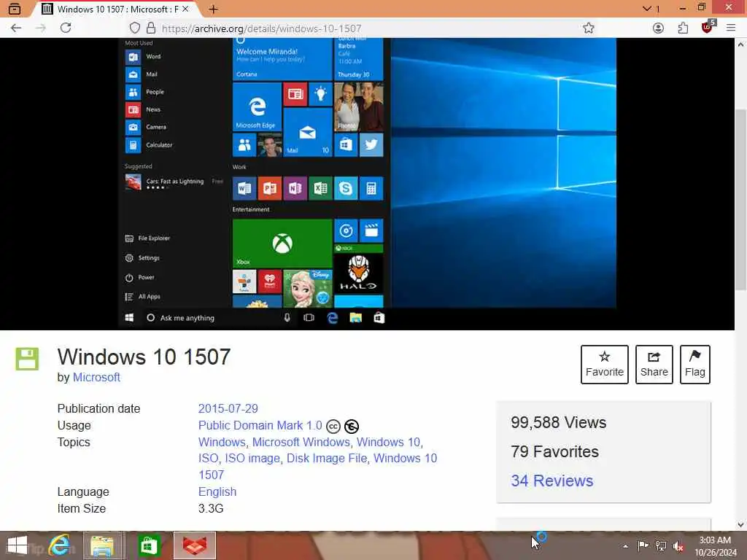This screenshot has width=747, height=560.
Task: Open the Windows Start button on the taskbar
Action: tap(18, 545)
